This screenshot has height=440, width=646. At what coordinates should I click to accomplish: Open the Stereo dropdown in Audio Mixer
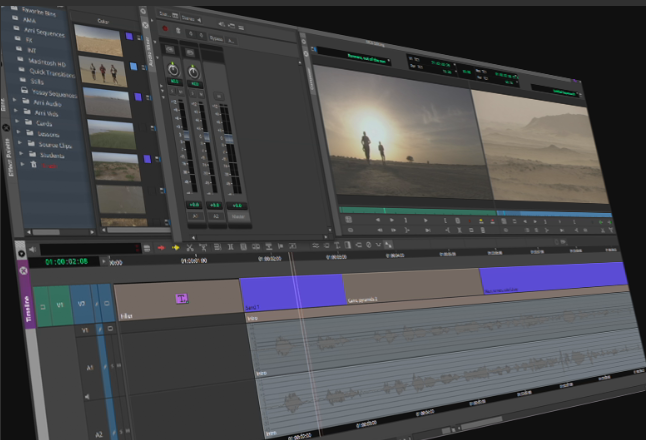pos(192,19)
